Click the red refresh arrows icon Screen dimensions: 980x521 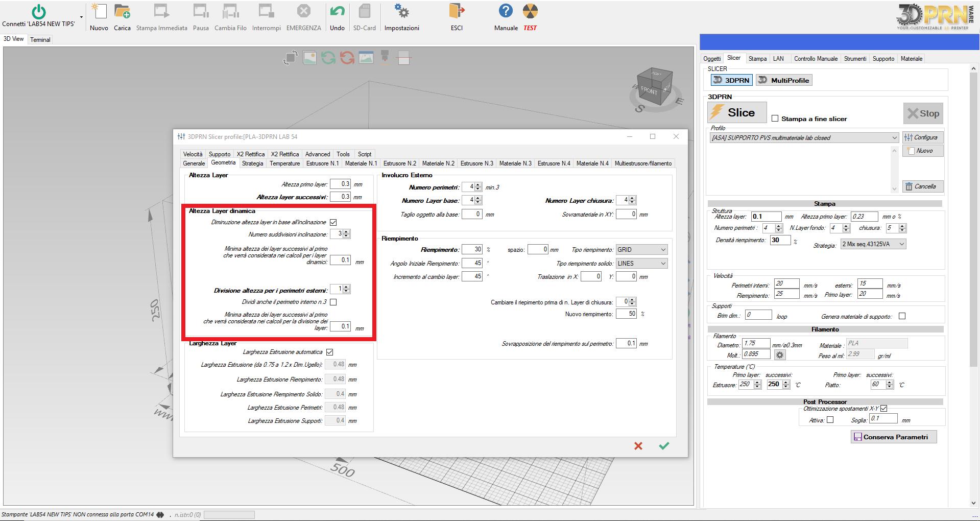point(347,58)
